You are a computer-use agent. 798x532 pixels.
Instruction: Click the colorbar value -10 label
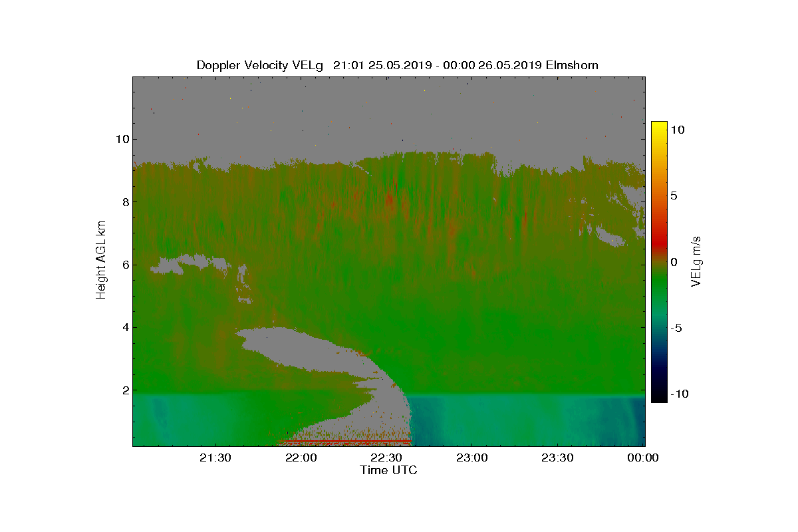click(x=679, y=394)
